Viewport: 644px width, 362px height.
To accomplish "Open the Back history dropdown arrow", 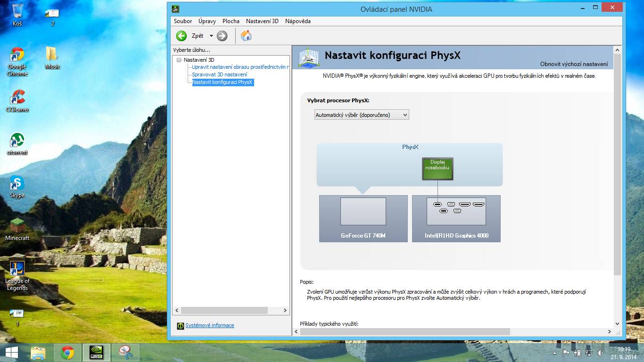I will point(211,36).
